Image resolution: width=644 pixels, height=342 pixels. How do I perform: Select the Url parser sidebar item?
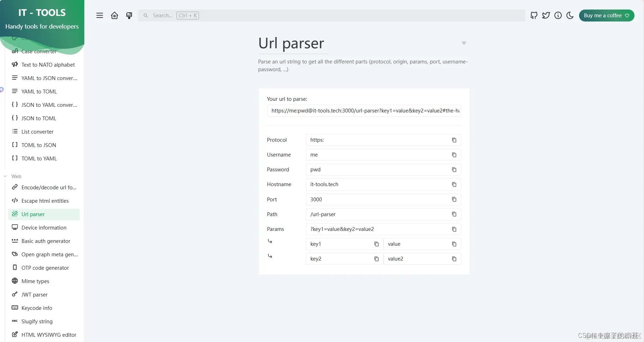click(x=44, y=214)
